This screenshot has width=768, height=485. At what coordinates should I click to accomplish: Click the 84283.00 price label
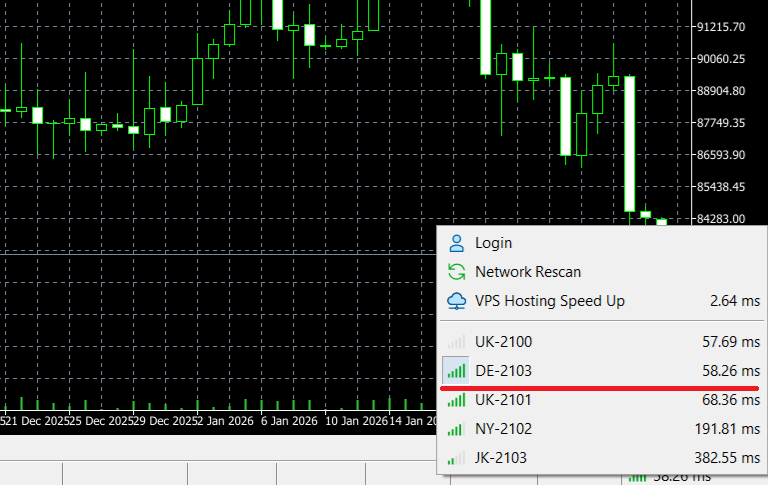721,219
